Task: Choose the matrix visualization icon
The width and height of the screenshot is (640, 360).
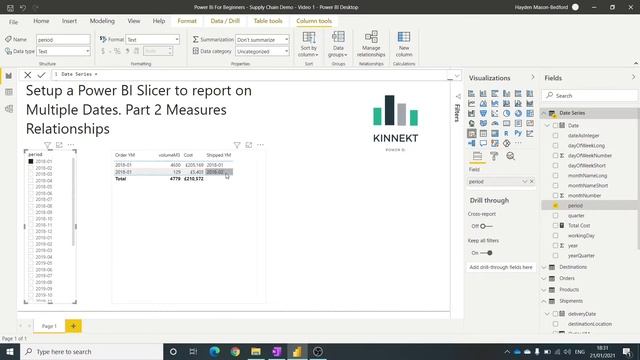Action: [495, 133]
